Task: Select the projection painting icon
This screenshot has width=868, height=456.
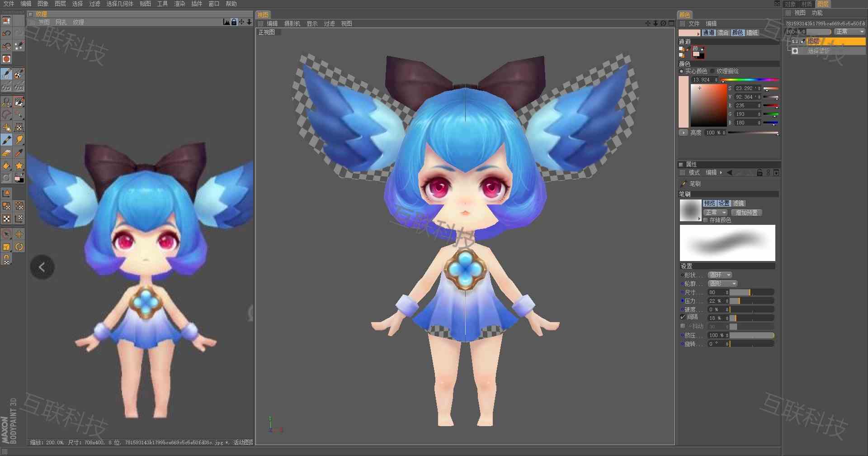Action: 19,74
